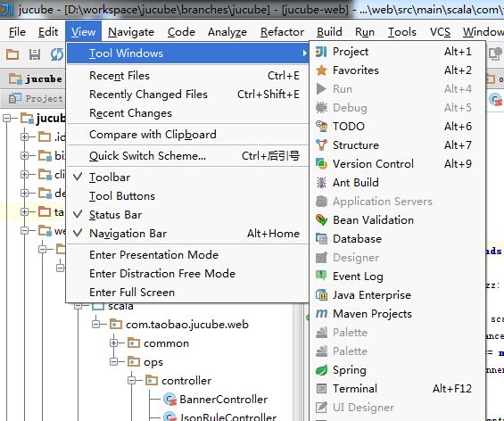This screenshot has width=504, height=421.
Task: Expand the bi folder tree node
Action: coord(24,156)
